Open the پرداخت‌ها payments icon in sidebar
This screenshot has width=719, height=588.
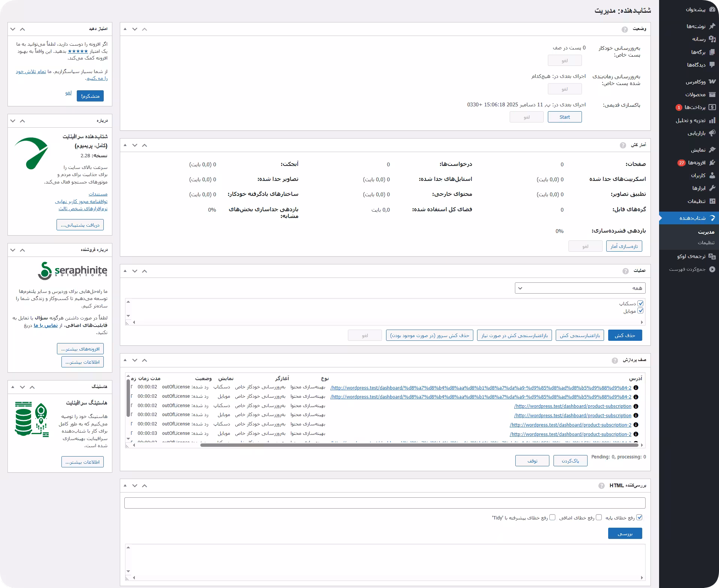712,107
